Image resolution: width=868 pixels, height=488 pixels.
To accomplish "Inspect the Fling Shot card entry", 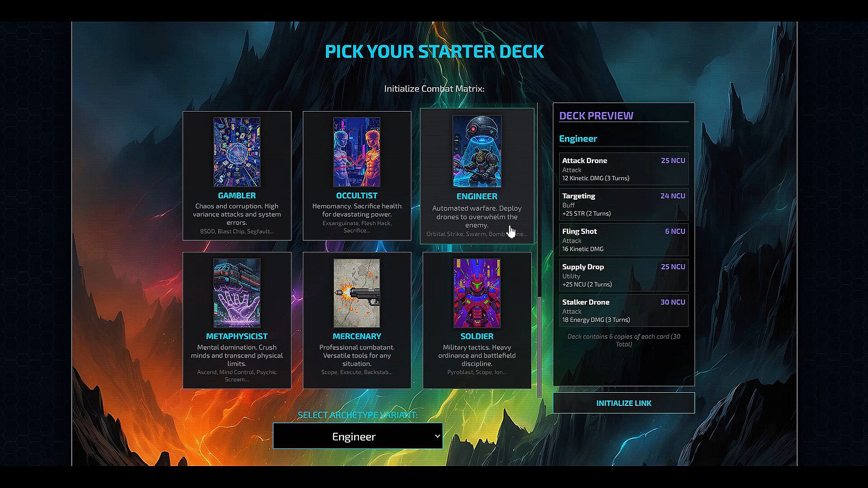I will coord(623,239).
